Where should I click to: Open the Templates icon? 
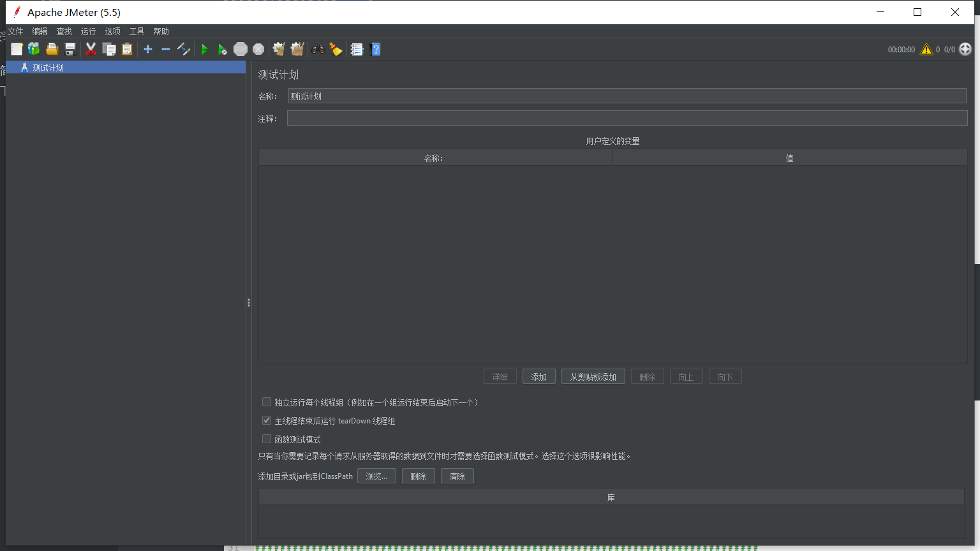pos(34,49)
